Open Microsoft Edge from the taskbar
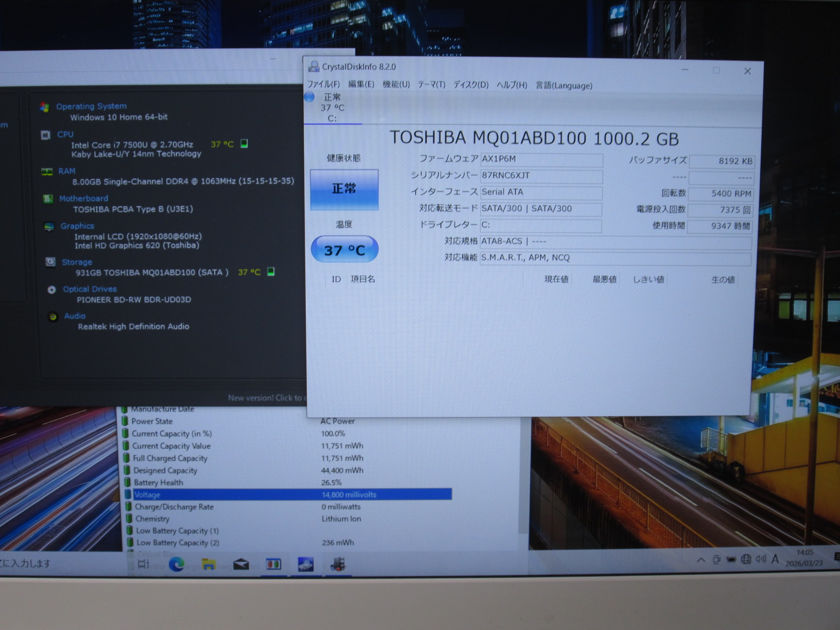 click(176, 564)
